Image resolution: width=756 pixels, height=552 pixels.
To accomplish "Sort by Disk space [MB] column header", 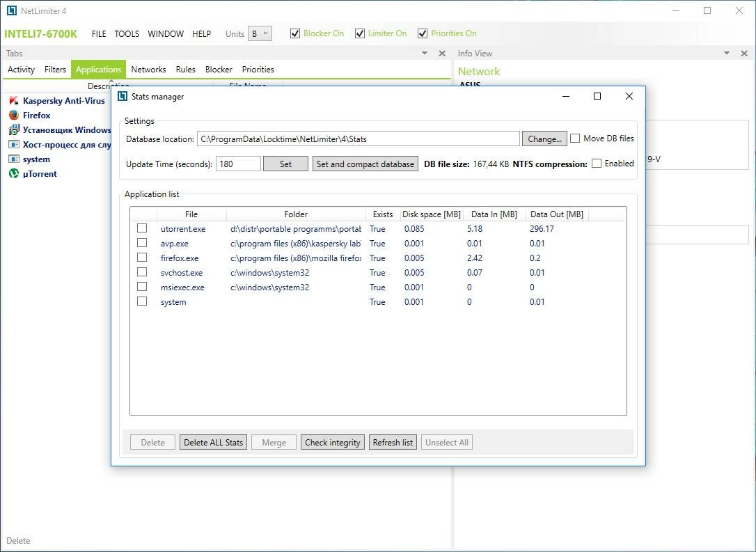I will [432, 214].
